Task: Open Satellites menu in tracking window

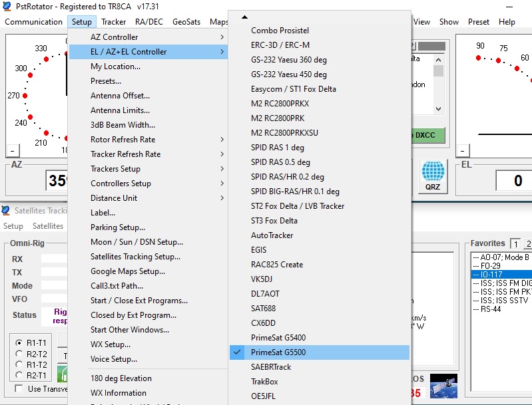Action: click(48, 226)
